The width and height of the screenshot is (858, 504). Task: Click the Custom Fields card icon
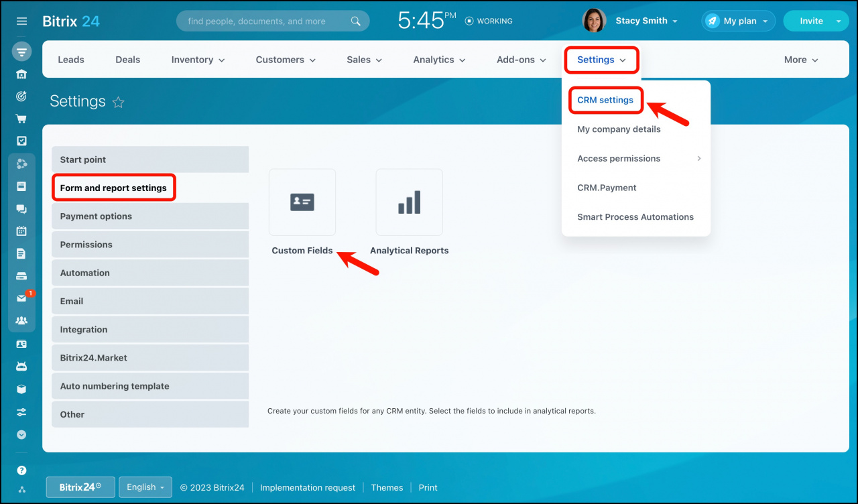point(302,202)
